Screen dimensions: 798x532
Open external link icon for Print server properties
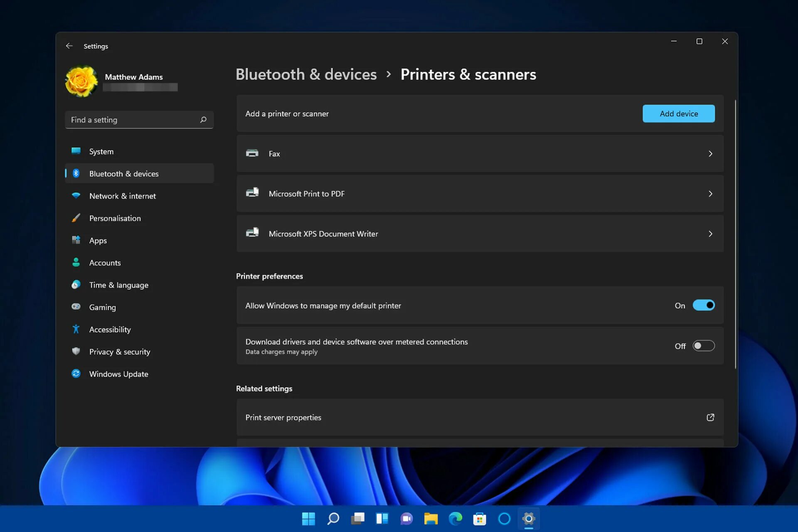click(x=710, y=417)
